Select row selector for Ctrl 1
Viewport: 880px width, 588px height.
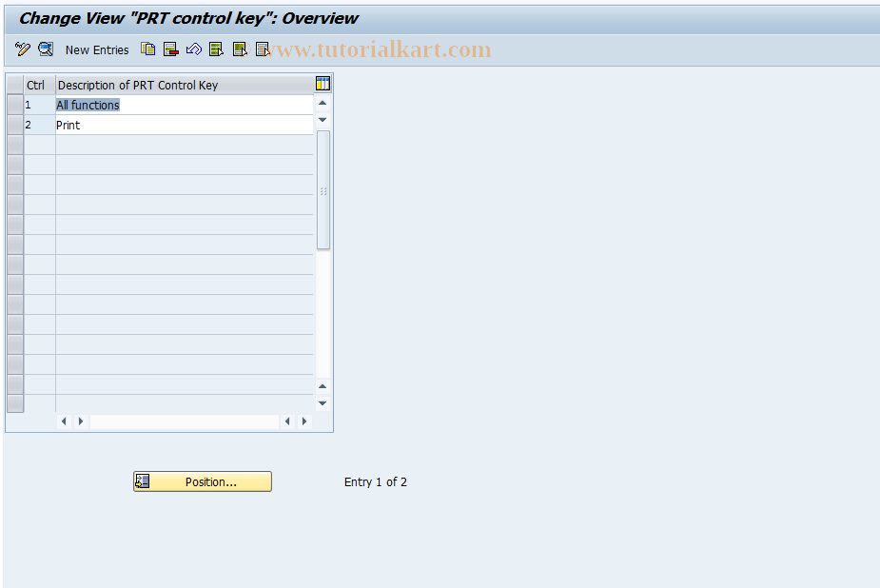[x=15, y=105]
